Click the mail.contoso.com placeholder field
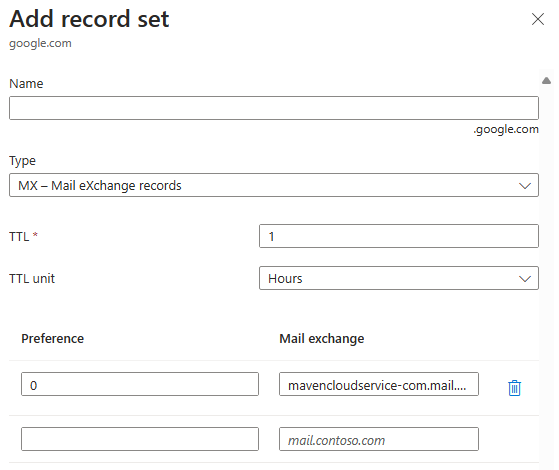The width and height of the screenshot is (559, 470). click(x=379, y=439)
